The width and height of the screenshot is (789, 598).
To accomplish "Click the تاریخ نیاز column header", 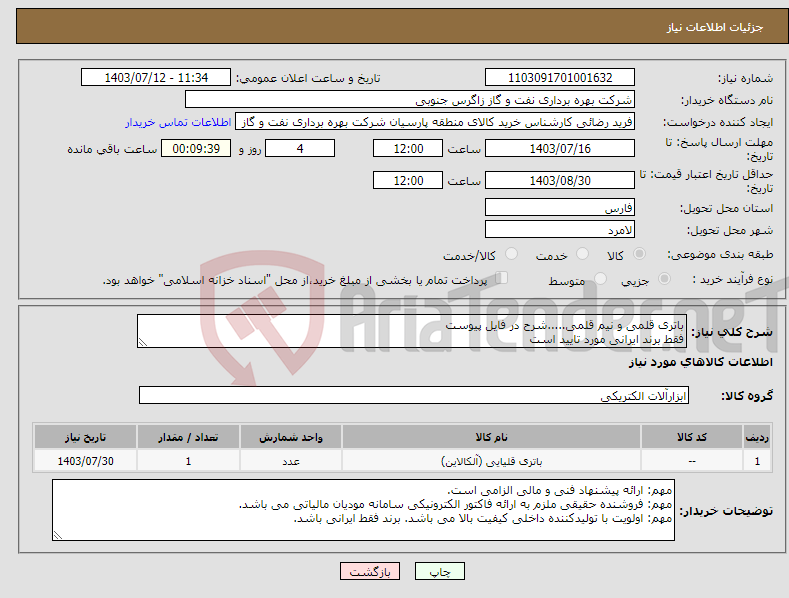I will [x=86, y=437].
